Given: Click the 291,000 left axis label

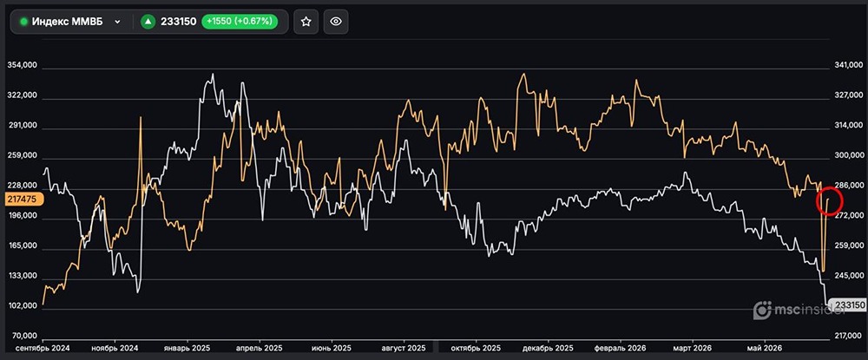Looking at the screenshot, I should [23, 126].
